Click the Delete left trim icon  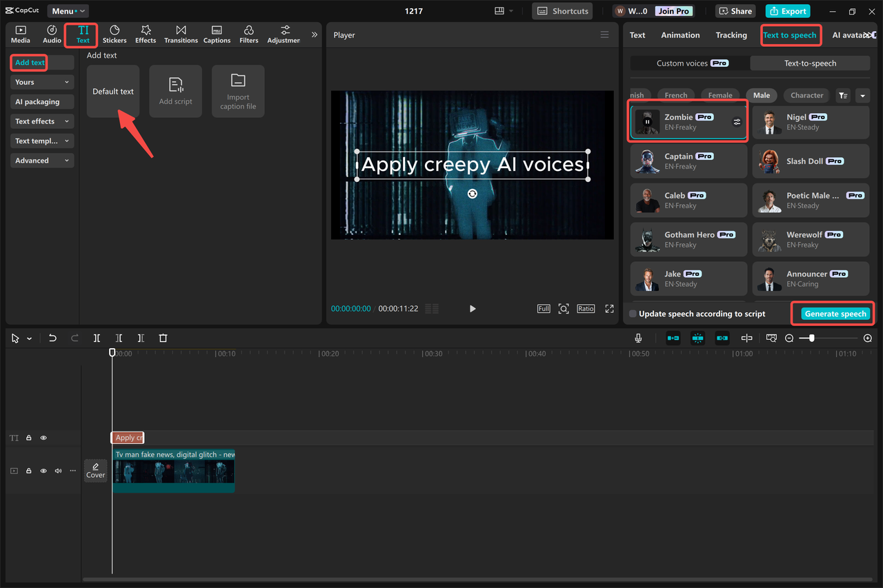[119, 338]
